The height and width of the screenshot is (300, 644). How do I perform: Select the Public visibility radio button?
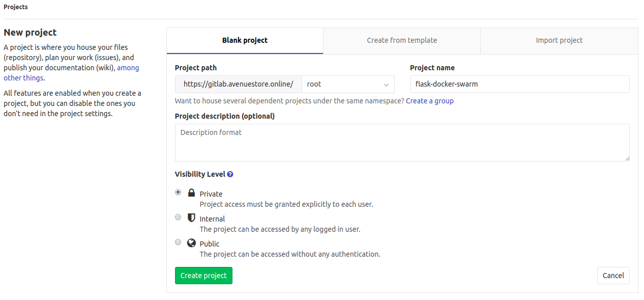pos(178,242)
